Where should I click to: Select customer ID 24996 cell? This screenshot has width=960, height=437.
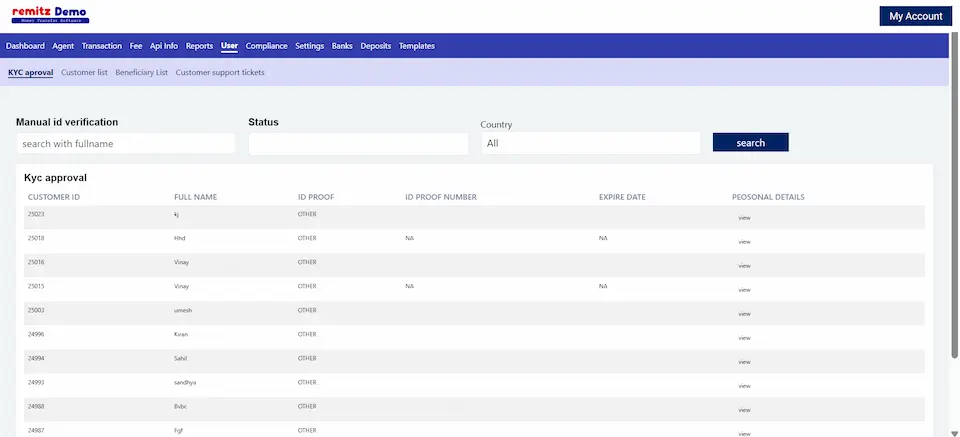point(36,334)
